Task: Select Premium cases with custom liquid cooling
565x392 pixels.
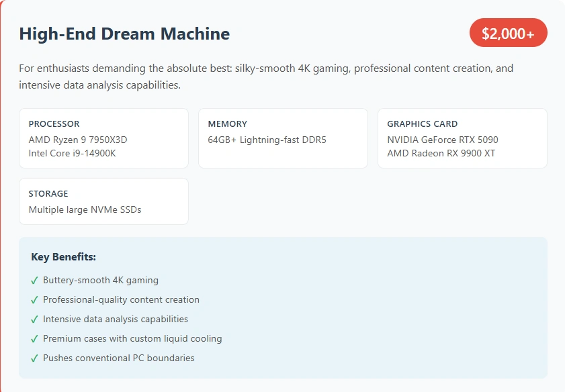Action: [x=132, y=339]
